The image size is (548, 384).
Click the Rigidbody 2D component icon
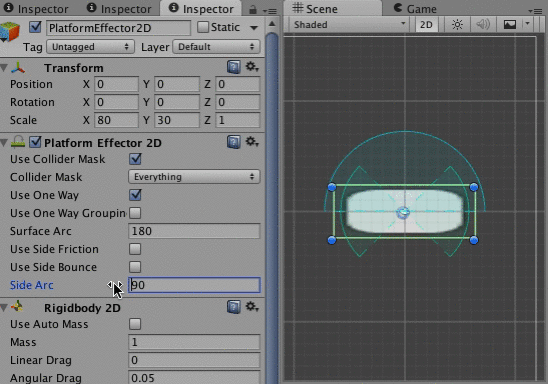17,307
